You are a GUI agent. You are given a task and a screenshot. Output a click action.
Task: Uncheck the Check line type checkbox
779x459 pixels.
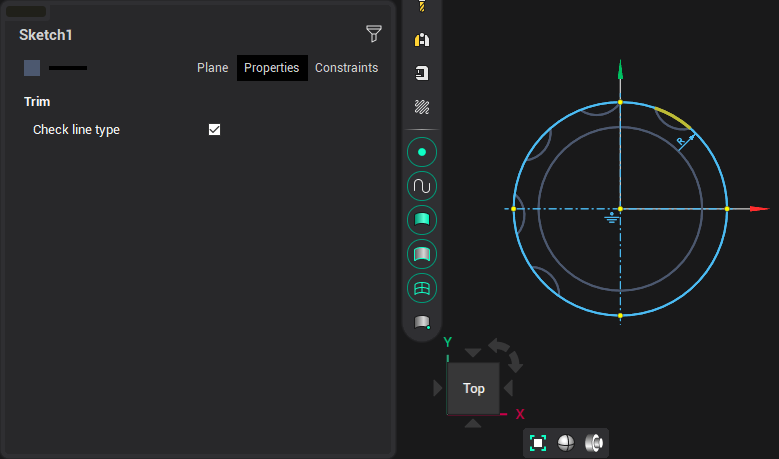click(214, 130)
